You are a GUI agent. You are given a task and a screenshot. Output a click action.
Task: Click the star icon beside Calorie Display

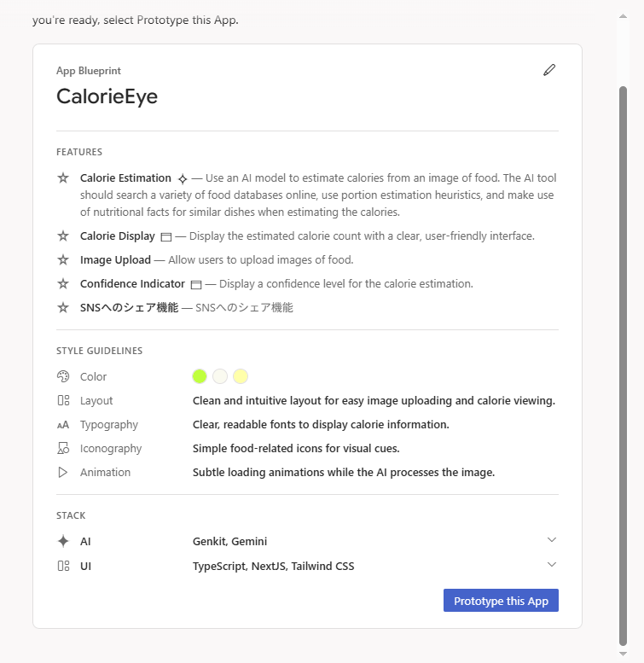pos(63,236)
